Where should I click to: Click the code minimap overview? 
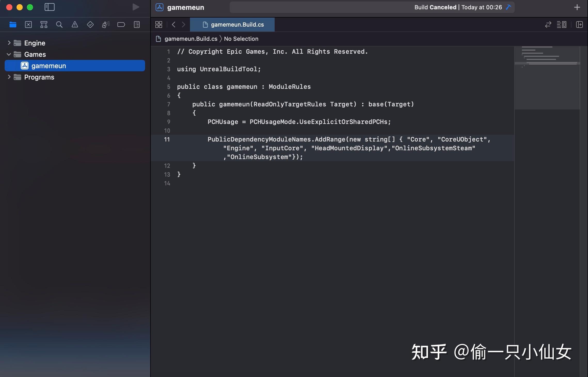(x=547, y=78)
